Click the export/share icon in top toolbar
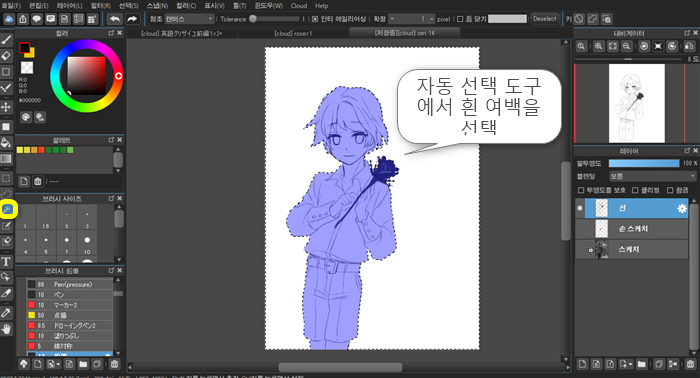The image size is (700, 378). pos(23,19)
